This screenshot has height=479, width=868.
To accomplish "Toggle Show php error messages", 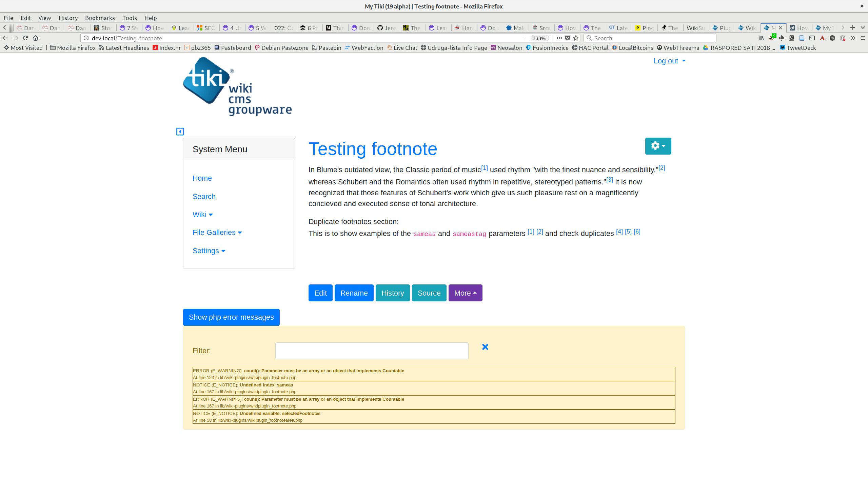I will tap(231, 317).
